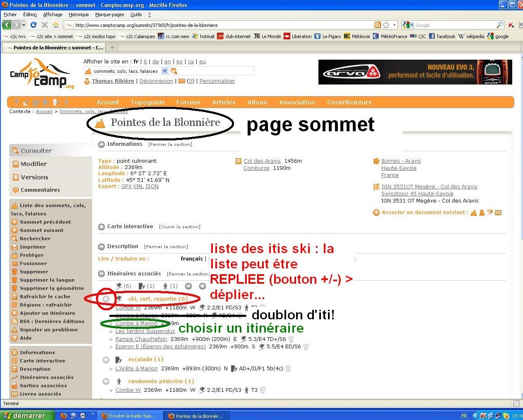Screen dimensions: 523x420
Task: Click the Google search magnifier icon
Action: [x=500, y=25]
